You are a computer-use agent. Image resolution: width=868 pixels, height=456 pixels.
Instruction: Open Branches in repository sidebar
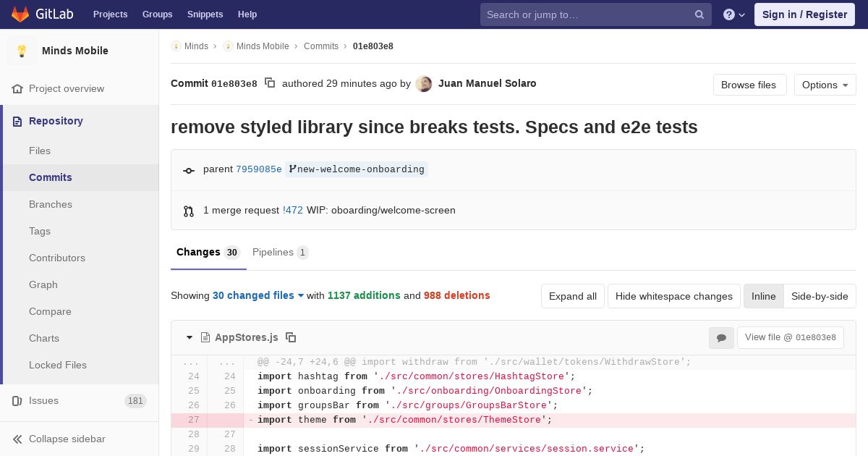point(51,204)
